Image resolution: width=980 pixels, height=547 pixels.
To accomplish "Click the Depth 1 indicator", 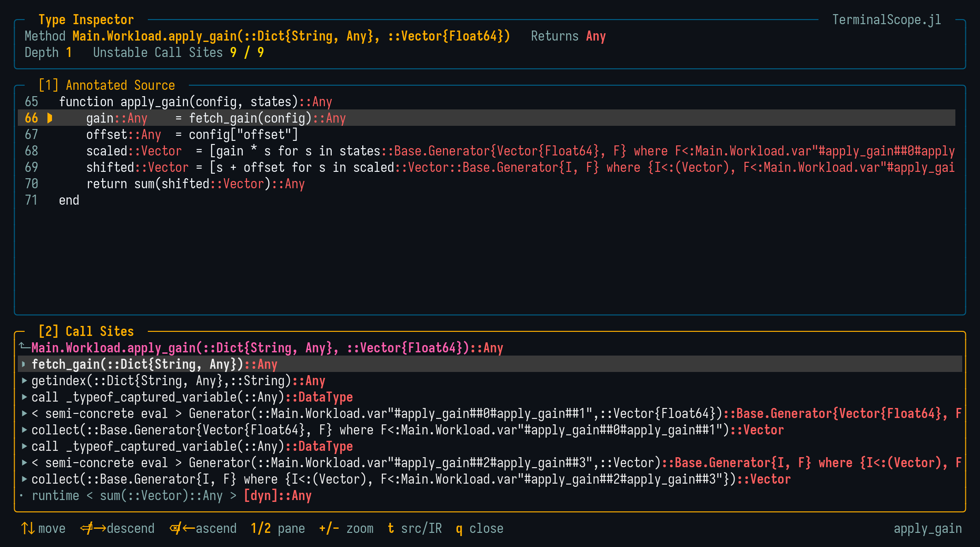I will pos(48,52).
